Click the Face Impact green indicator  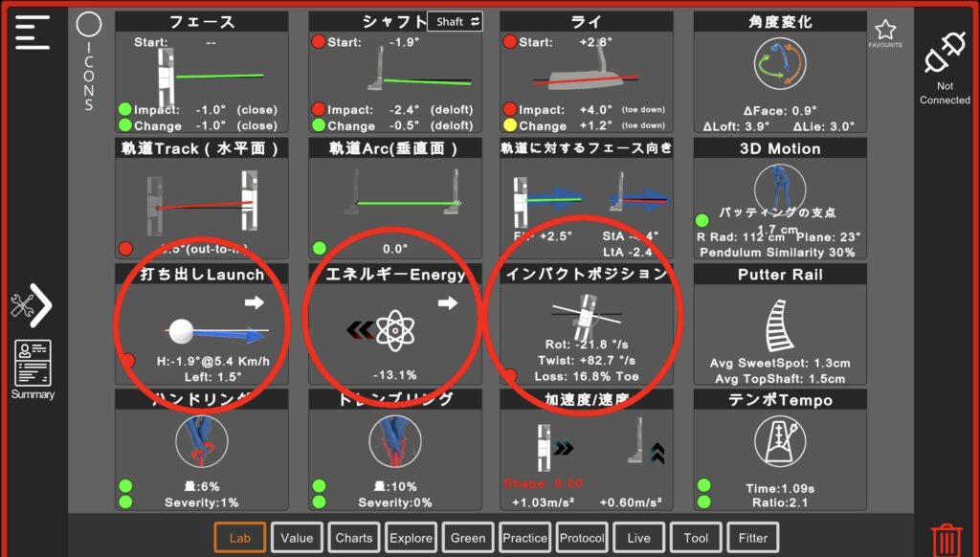125,109
